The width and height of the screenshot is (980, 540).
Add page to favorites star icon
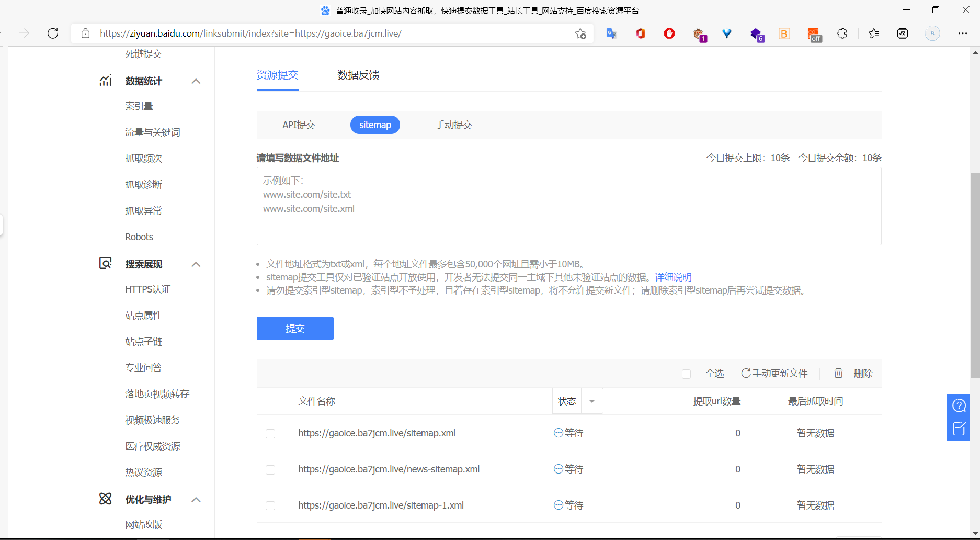(580, 33)
